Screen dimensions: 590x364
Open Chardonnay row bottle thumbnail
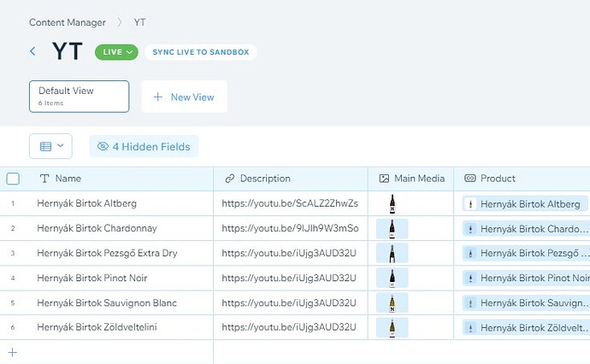click(x=392, y=229)
